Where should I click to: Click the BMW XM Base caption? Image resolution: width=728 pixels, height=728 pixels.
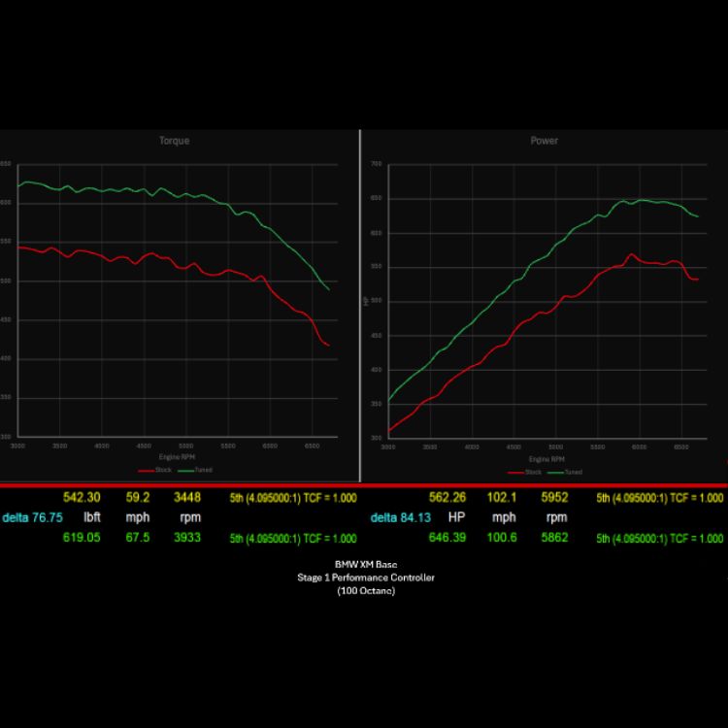tap(366, 565)
